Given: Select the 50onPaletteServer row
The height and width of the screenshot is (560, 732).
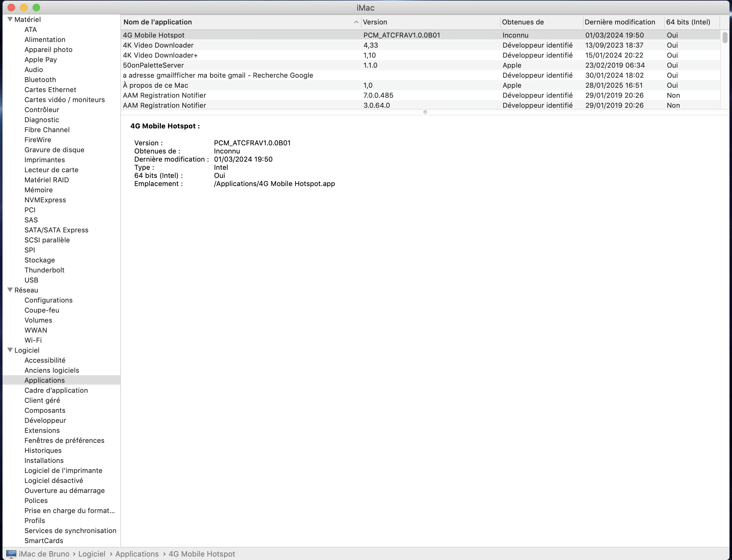Looking at the screenshot, I should (x=420, y=65).
